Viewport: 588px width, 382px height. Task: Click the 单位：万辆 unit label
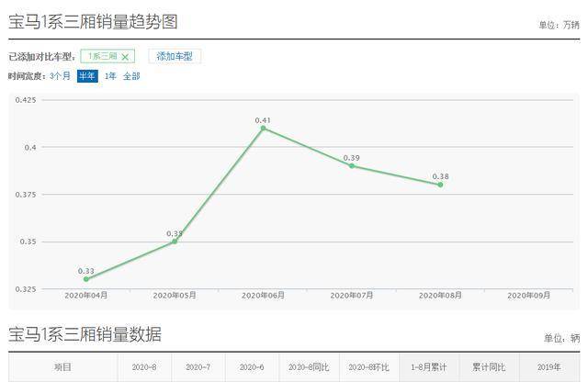(x=560, y=25)
